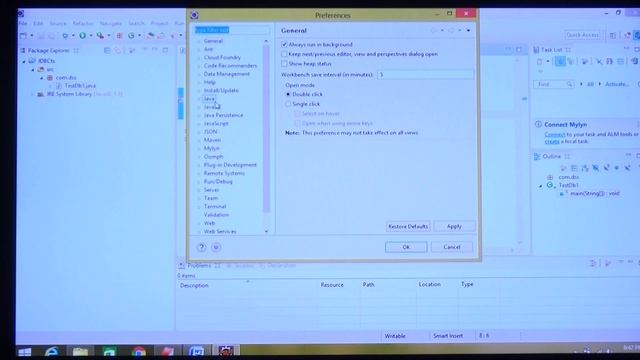Select main(String[]) in Outline view

coord(594,193)
